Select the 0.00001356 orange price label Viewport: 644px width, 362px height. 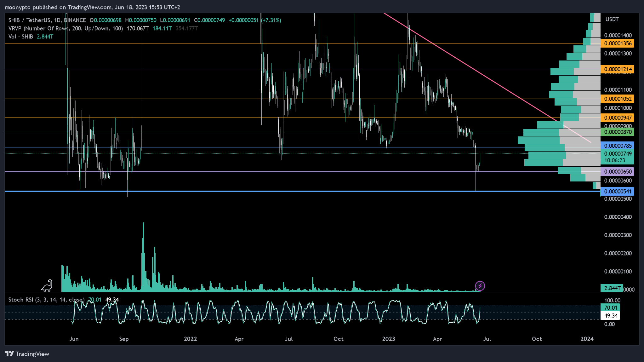coord(617,43)
